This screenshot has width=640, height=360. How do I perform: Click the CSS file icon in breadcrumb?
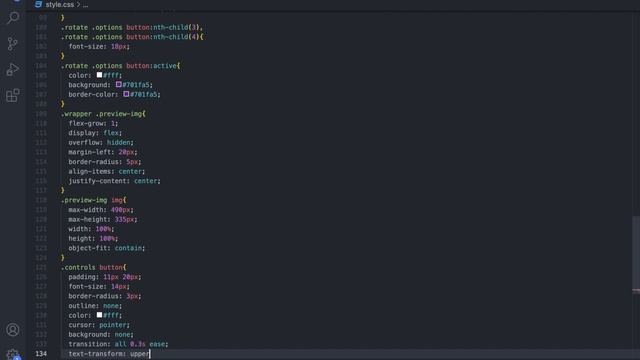point(38,4)
